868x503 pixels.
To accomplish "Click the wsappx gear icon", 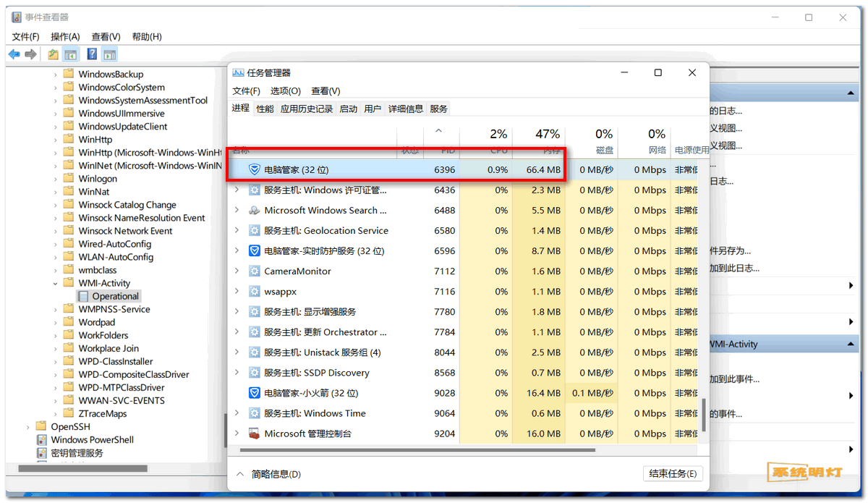I will coord(254,292).
